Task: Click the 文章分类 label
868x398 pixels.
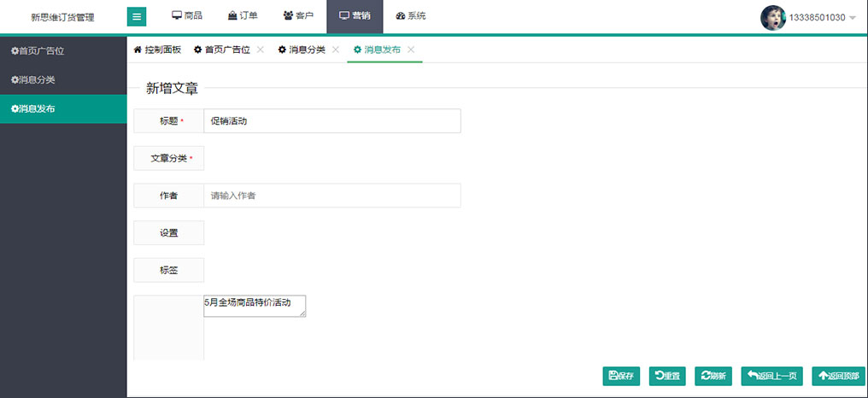Action: [x=169, y=158]
